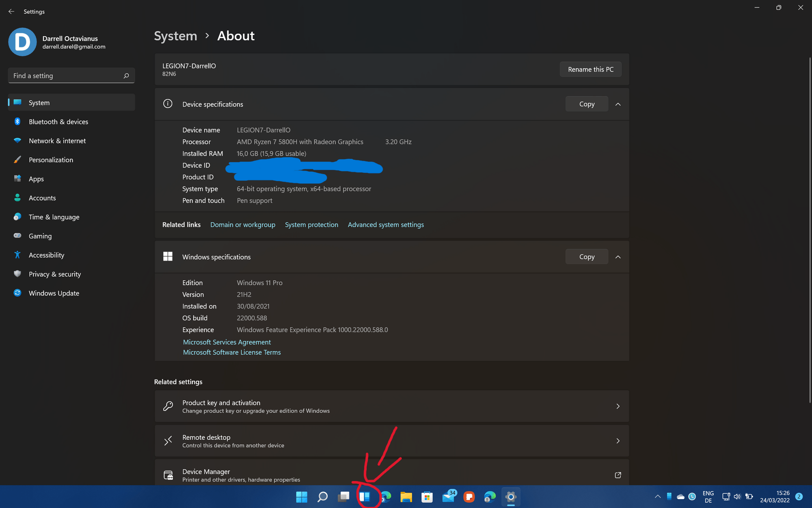Open Personalization settings

point(71,160)
